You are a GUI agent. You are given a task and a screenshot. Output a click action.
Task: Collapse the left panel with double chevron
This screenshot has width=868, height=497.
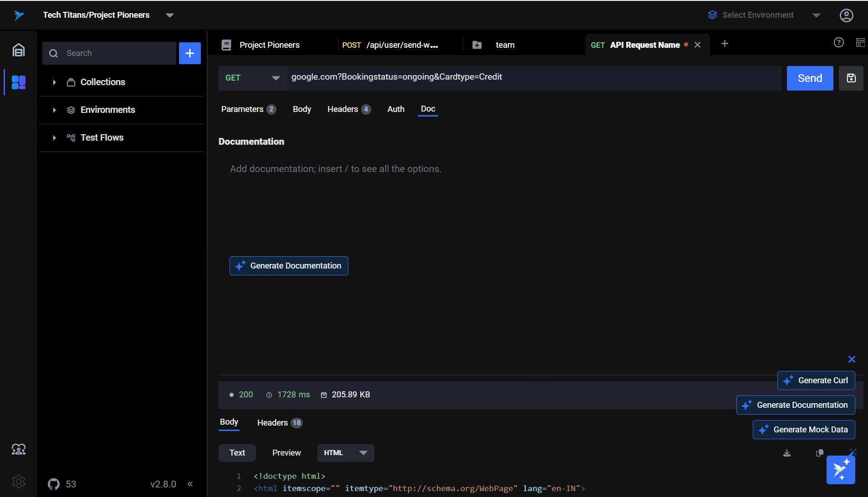190,484
